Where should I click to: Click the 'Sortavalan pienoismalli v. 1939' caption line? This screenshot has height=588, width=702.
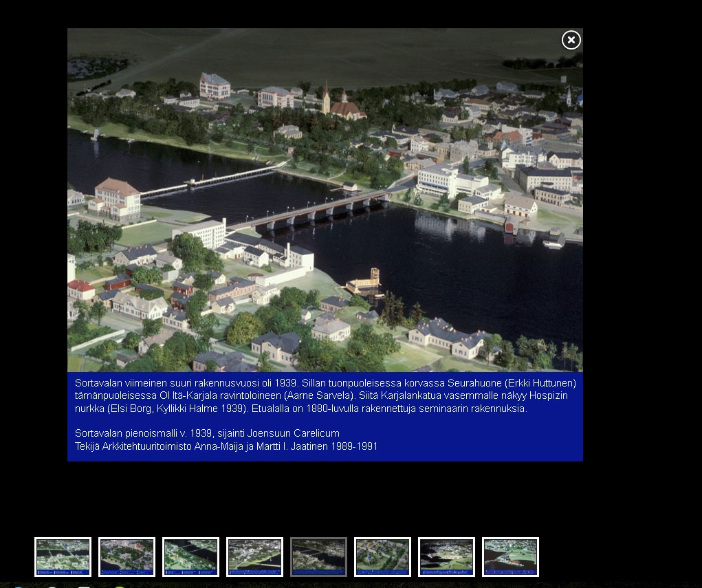coord(207,433)
